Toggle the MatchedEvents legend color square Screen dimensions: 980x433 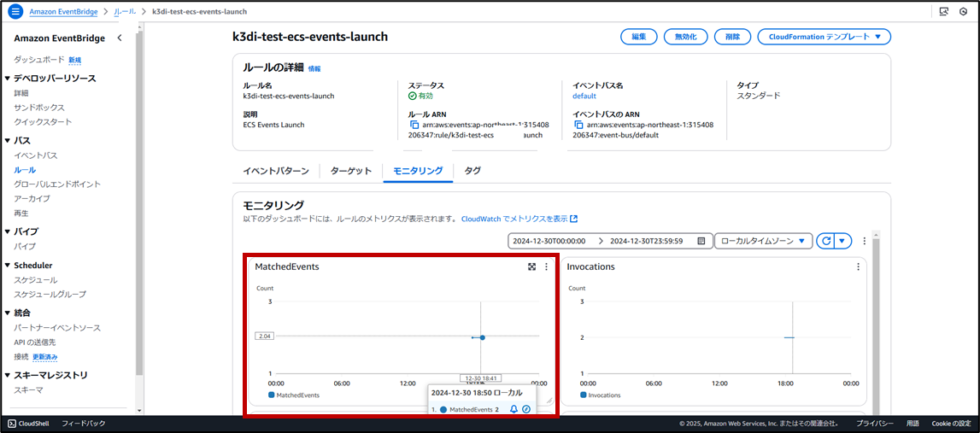pyautogui.click(x=271, y=395)
